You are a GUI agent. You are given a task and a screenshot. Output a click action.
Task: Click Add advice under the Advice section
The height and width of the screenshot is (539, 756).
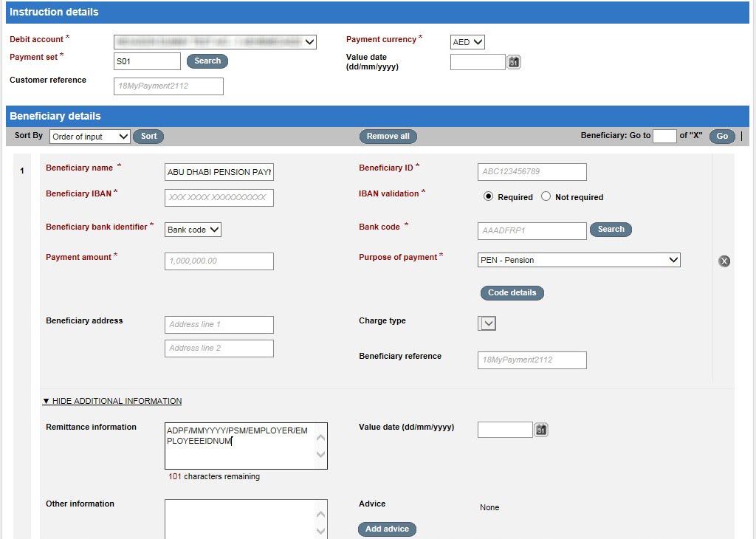(387, 529)
